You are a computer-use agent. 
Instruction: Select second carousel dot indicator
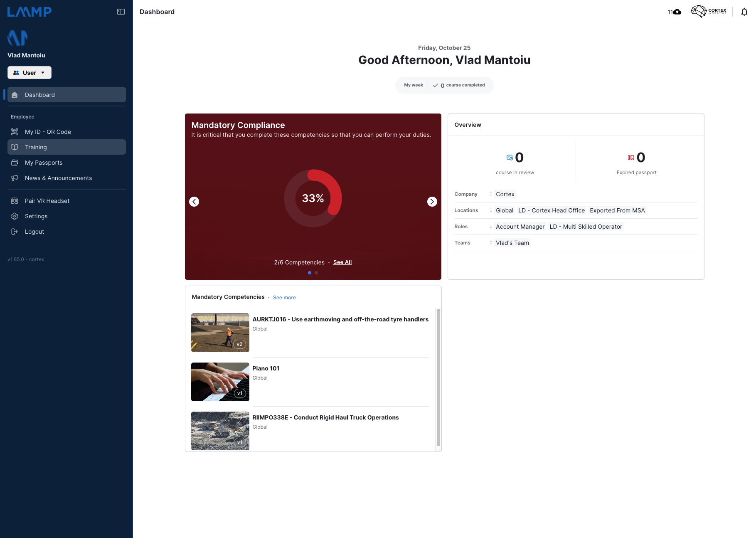coord(316,273)
